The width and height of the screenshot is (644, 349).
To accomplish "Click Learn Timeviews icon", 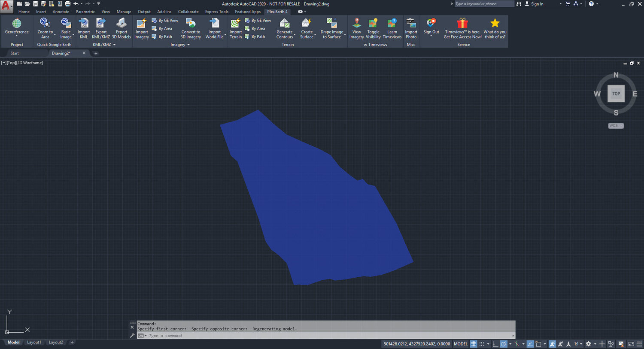I will pyautogui.click(x=392, y=23).
